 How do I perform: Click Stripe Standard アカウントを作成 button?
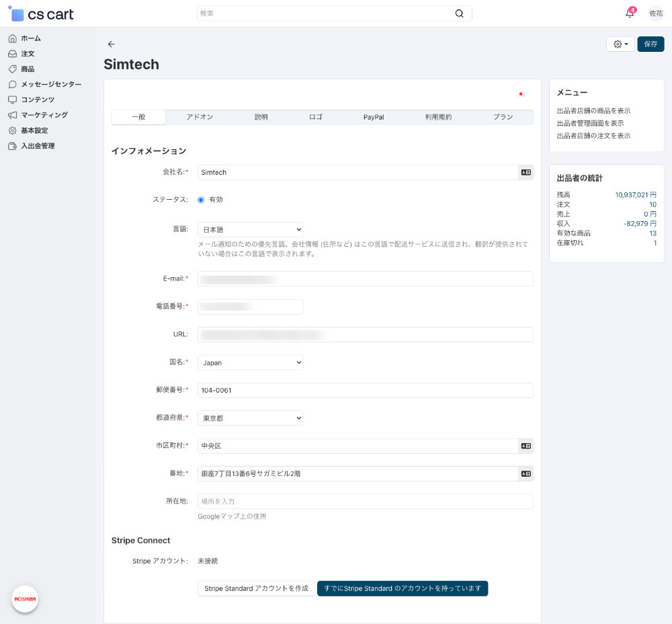coord(256,588)
